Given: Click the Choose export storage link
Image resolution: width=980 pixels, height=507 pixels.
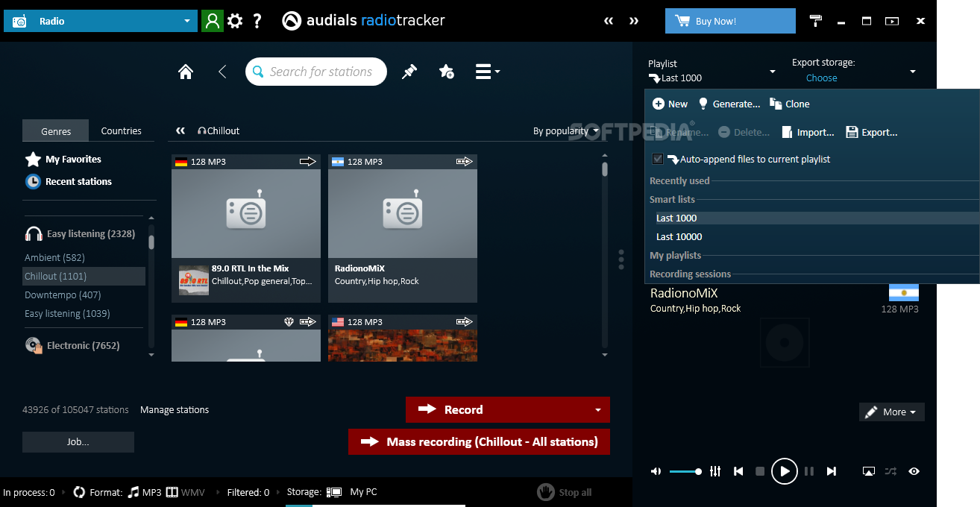Looking at the screenshot, I should [821, 78].
